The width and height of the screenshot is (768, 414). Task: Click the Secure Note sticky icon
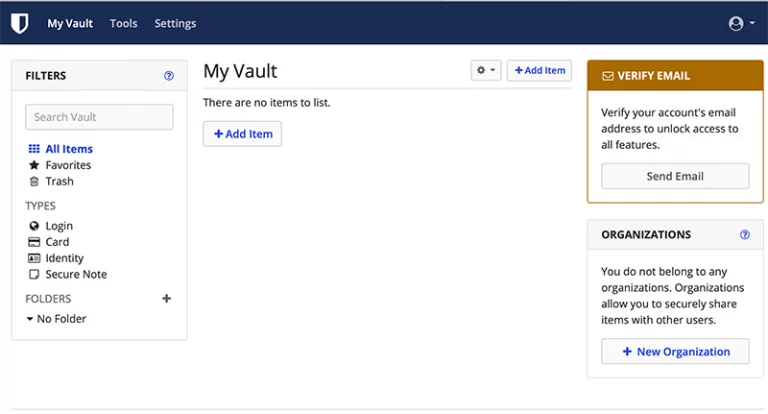click(x=34, y=274)
